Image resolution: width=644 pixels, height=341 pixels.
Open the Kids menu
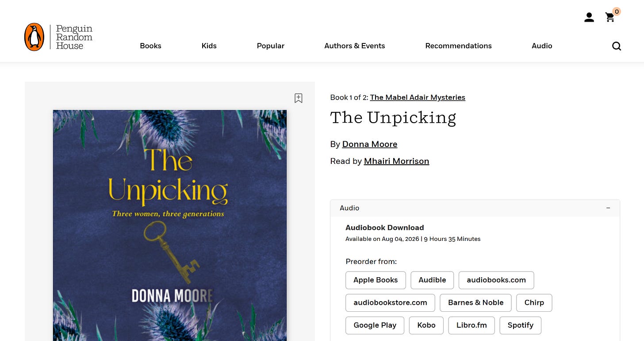209,46
